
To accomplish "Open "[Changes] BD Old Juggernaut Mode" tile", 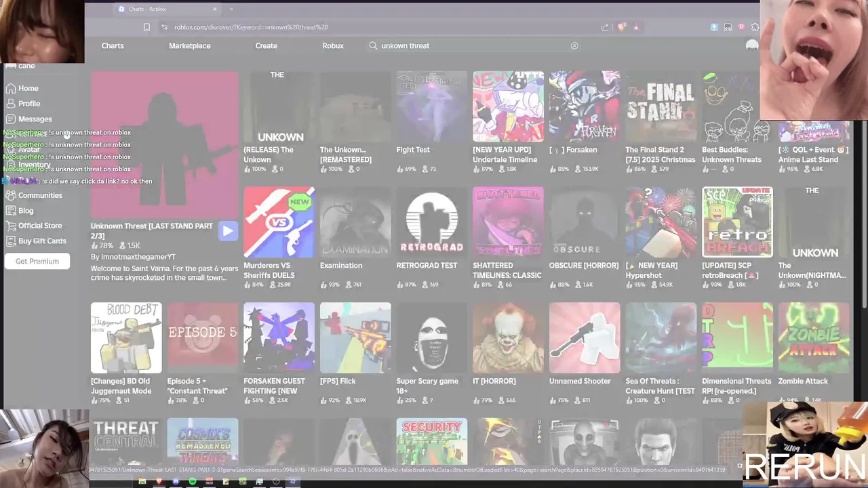I will click(x=126, y=353).
